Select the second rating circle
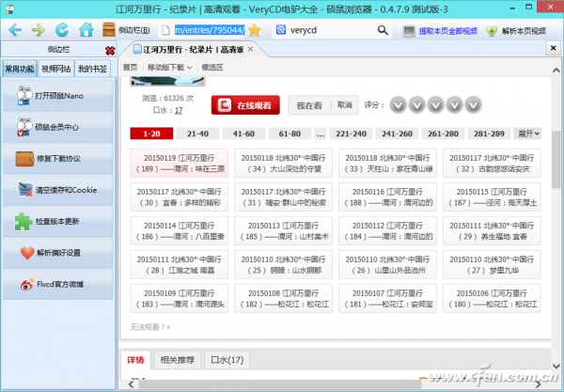The height and width of the screenshot is (392, 564). [x=416, y=105]
